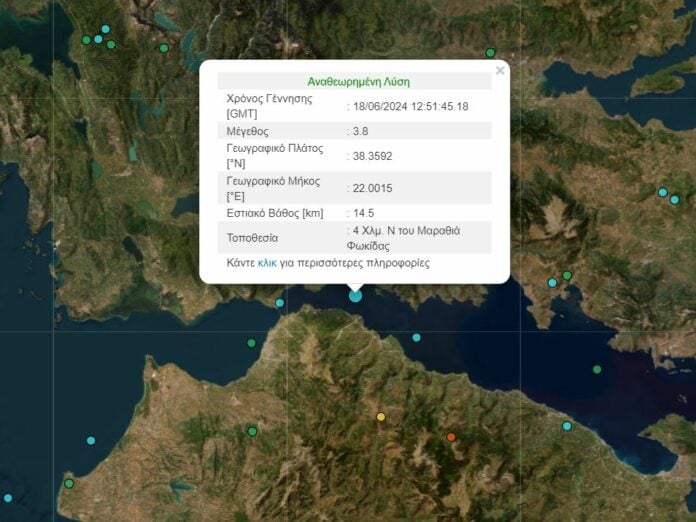Select the green marker beside the popup's top-right corner
The height and width of the screenshot is (522, 696).
coord(490,53)
